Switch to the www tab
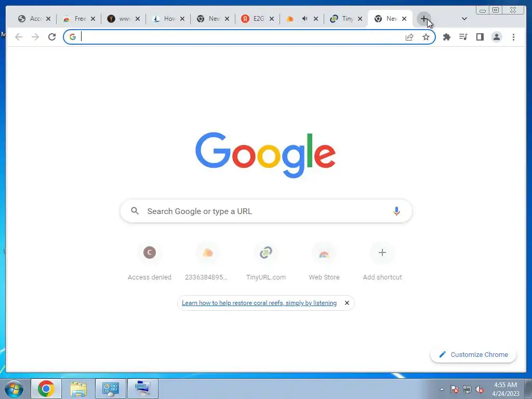Image resolution: width=532 pixels, height=399 pixels. [123, 19]
